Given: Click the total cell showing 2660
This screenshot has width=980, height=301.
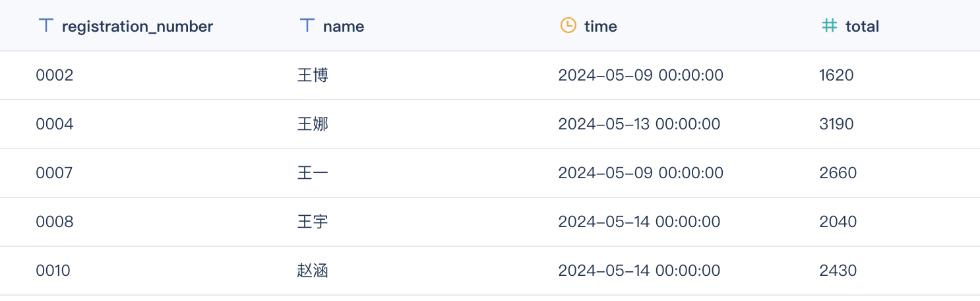Looking at the screenshot, I should (x=838, y=173).
